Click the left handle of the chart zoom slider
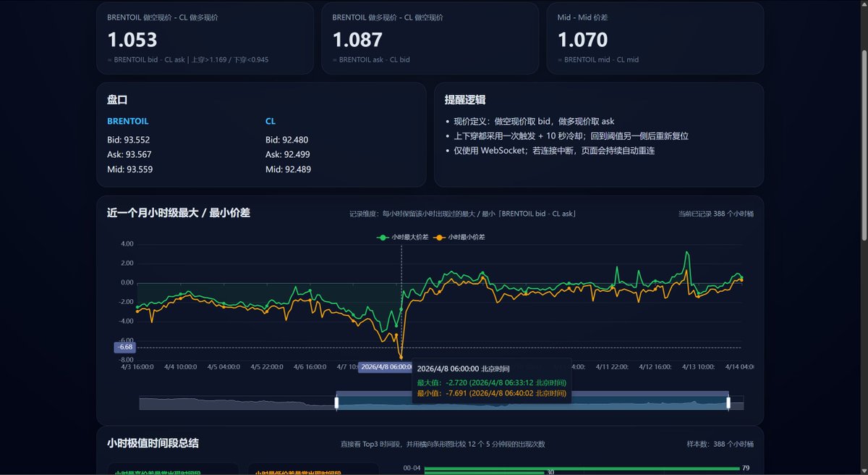Viewport: 868px width, 475px height. [336, 403]
